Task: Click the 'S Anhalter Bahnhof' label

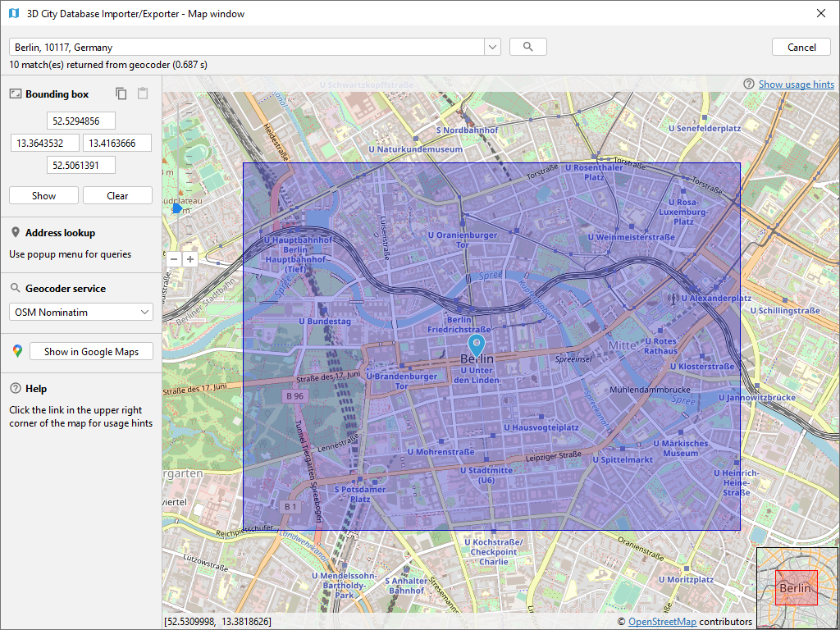Action: (406, 585)
